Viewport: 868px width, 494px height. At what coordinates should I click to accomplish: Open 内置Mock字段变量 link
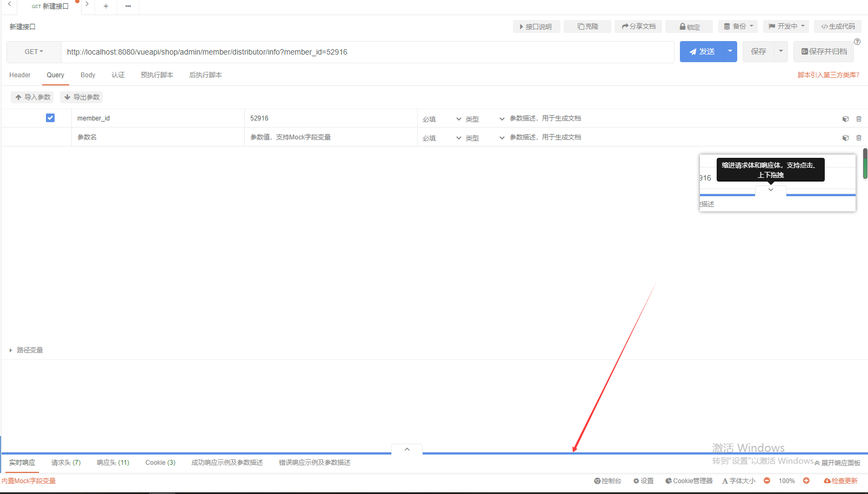[28, 481]
